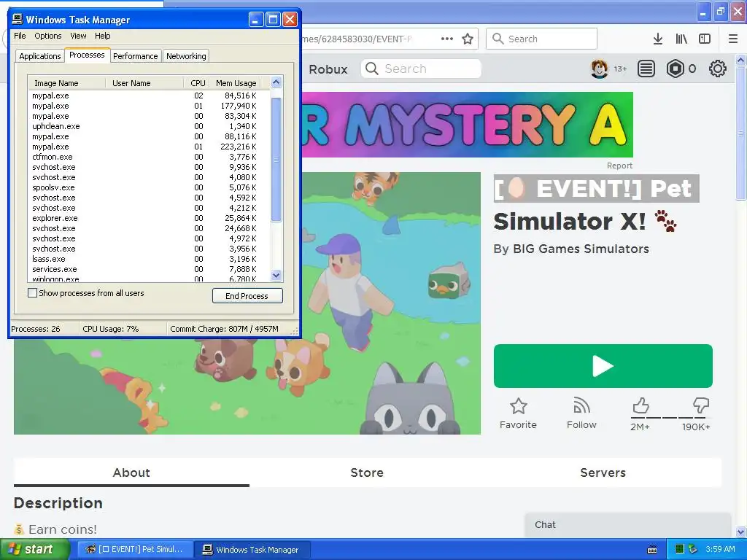Click the browser search bar magnifier icon
Viewport: 747px width, 560px height.
point(498,39)
